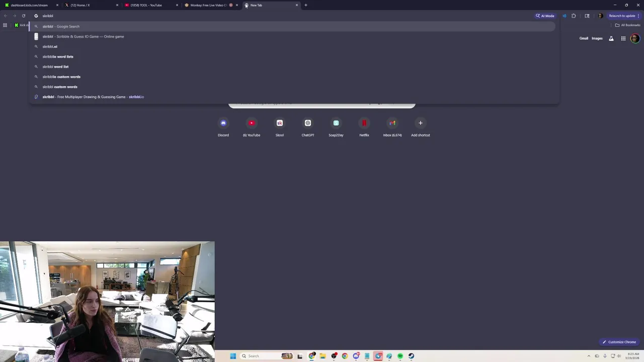Screen dimensions: 644x362
Task: Open the Images link
Action: pyautogui.click(x=597, y=38)
